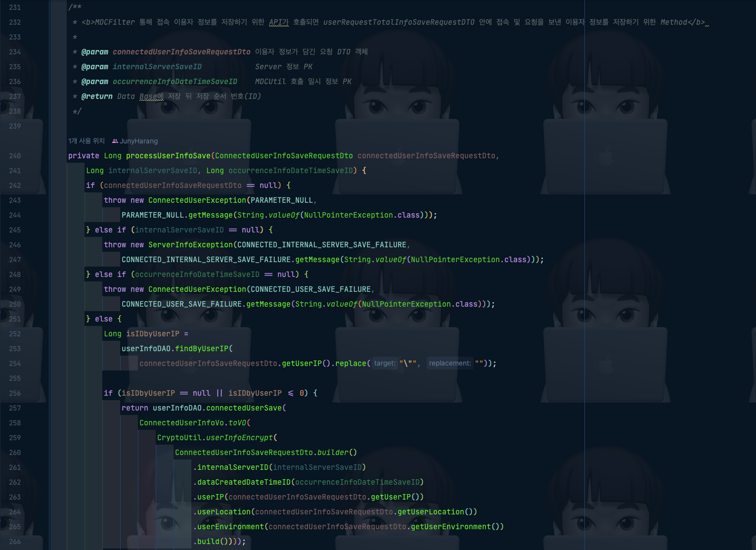756x550 pixels.
Task: Click gutter line number 251
Action: (15, 319)
